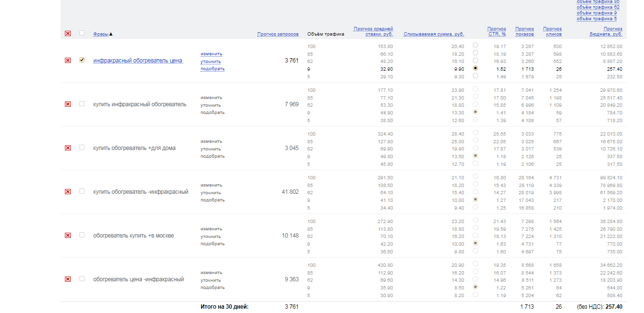This screenshot has height=313, width=644.
Task: Sort by 'Прогноз бюджета, руб.' column
Action: (x=606, y=32)
